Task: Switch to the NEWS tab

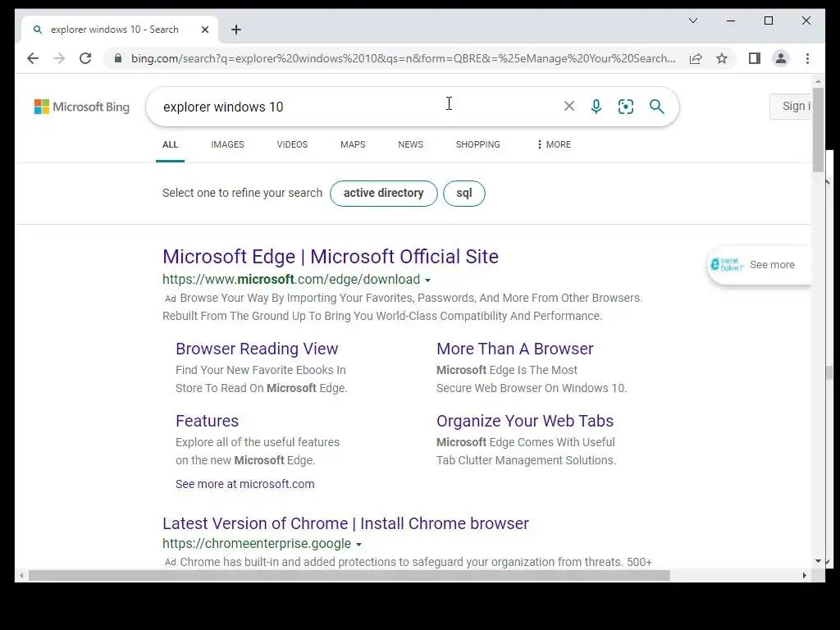Action: (x=410, y=144)
